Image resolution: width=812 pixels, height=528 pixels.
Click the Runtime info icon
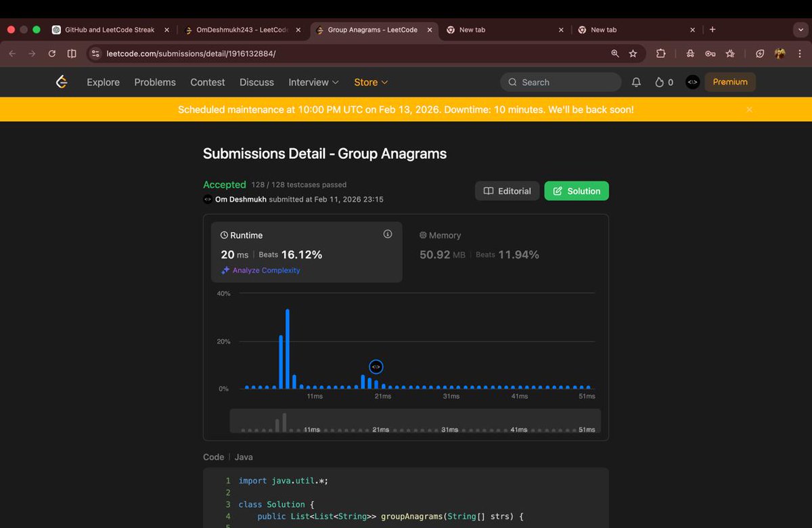[388, 234]
